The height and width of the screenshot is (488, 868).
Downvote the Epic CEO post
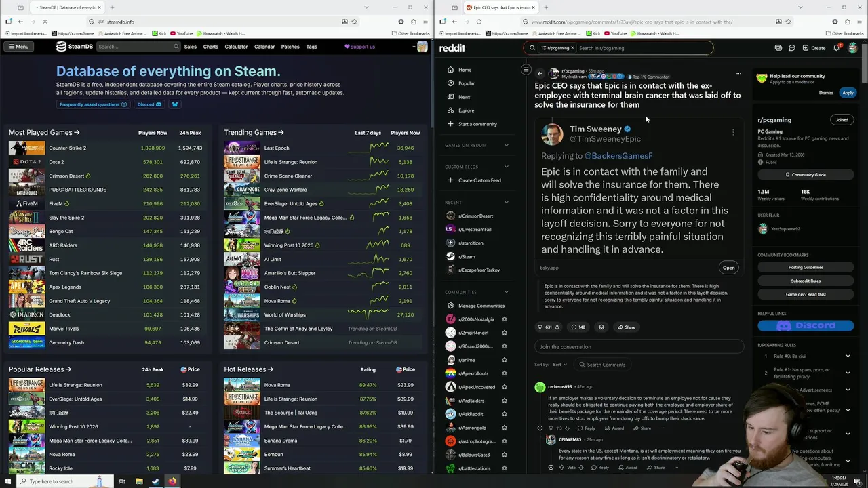[x=557, y=327]
